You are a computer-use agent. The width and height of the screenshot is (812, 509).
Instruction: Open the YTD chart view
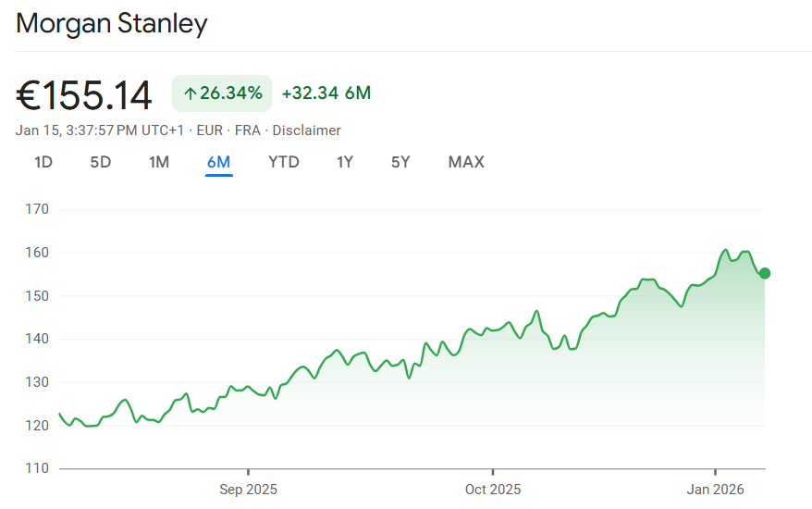(x=284, y=162)
